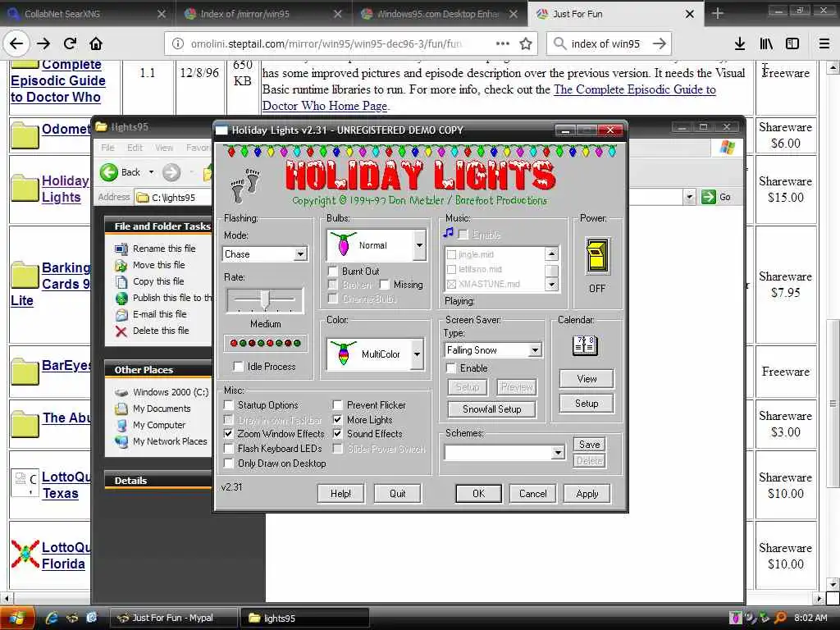Image resolution: width=840 pixels, height=630 pixels.
Task: Open Screen Saver Type dropdown
Action: coord(534,350)
